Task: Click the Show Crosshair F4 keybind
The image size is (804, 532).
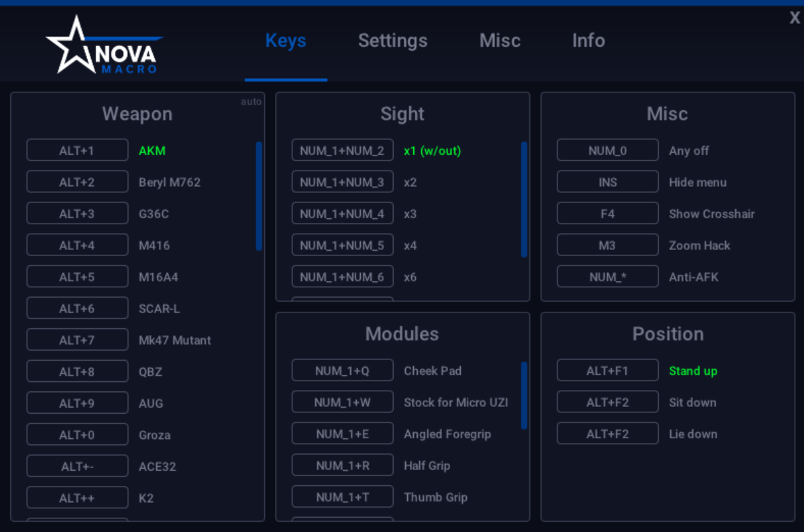Action: pos(607,213)
